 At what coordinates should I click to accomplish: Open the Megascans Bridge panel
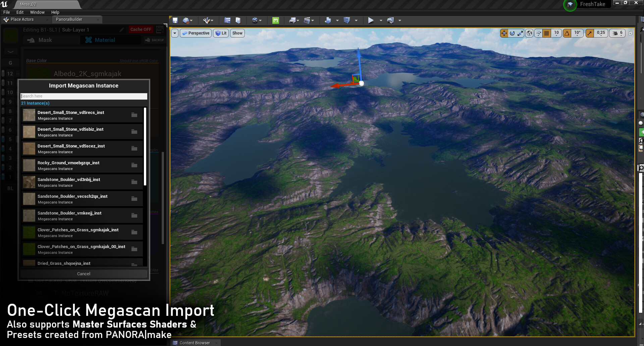(275, 20)
